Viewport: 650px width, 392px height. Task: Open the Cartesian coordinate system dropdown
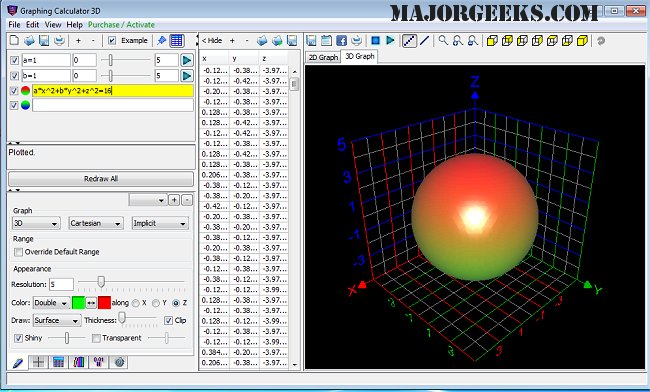(x=96, y=223)
